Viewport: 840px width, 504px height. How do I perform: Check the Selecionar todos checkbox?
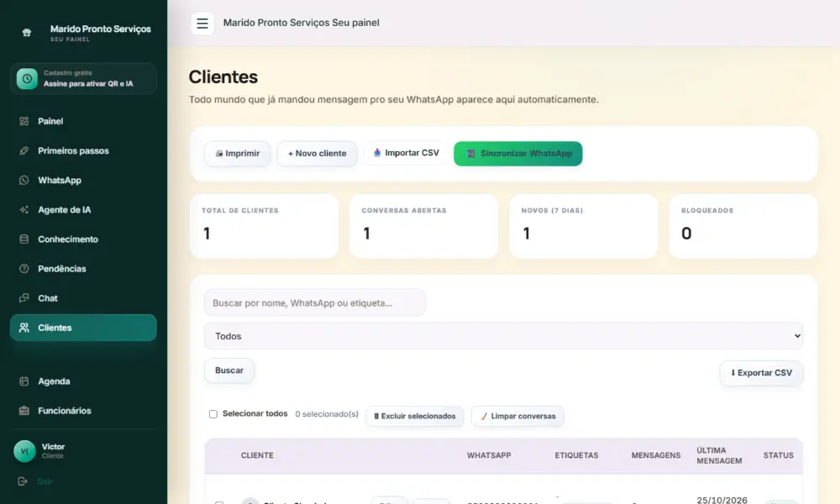coord(213,414)
